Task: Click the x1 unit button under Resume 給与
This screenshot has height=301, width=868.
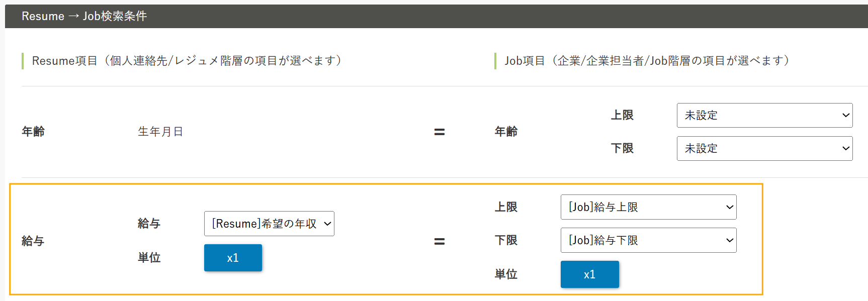Action: (x=233, y=258)
